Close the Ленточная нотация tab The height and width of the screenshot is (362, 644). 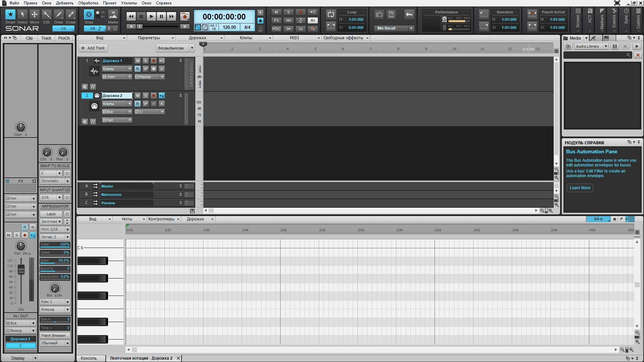coord(179,358)
